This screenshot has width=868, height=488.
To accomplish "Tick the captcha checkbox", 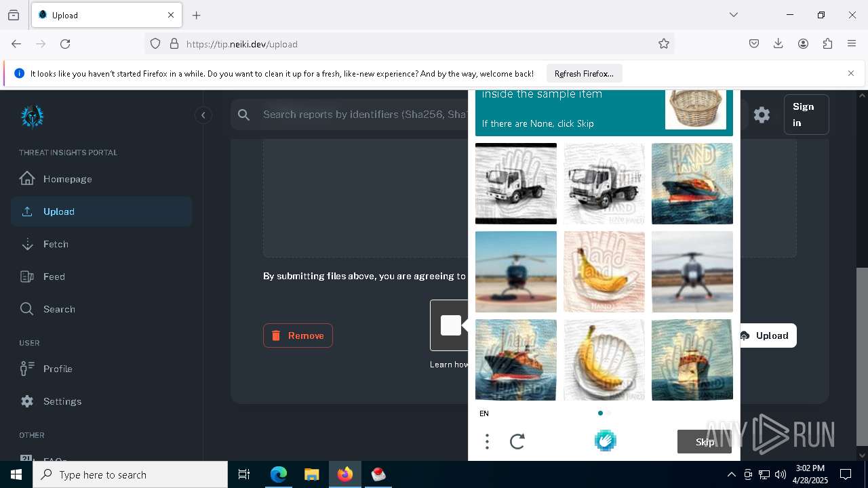I will tap(450, 325).
